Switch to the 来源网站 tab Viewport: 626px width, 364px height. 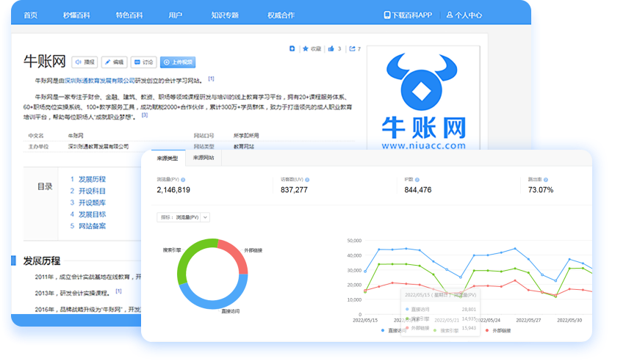204,158
